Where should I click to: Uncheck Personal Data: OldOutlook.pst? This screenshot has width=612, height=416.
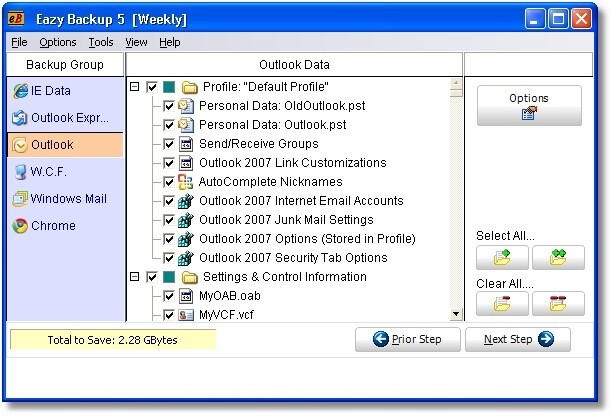169,106
